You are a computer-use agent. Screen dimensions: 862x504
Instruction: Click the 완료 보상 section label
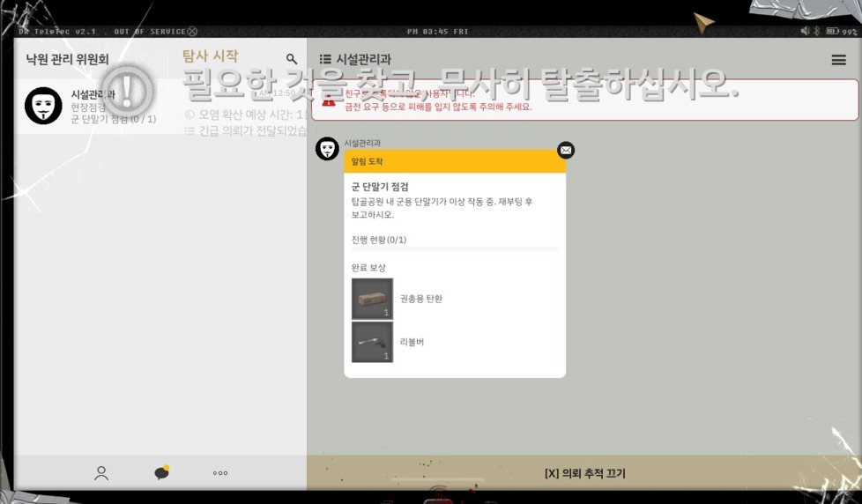pos(368,268)
